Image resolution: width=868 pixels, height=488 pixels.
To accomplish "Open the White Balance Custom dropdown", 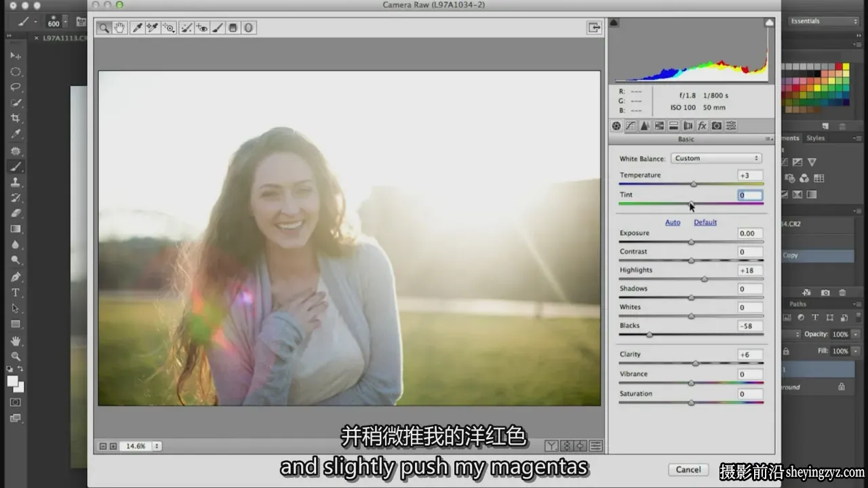I will (716, 158).
